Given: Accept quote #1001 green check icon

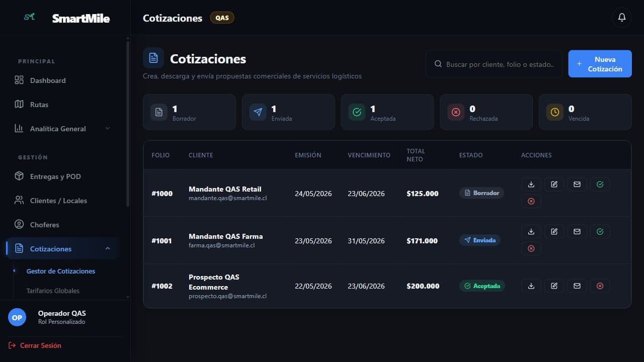Looking at the screenshot, I should coord(600,232).
